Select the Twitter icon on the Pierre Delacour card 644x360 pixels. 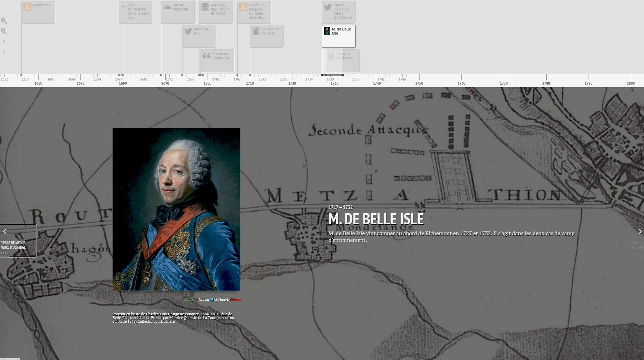pyautogui.click(x=327, y=7)
